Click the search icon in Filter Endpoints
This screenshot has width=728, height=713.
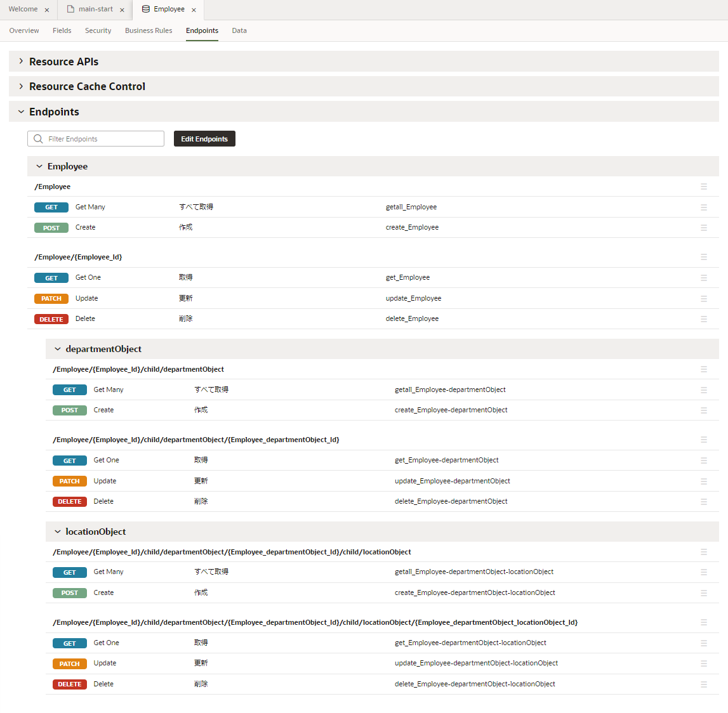[x=39, y=139]
